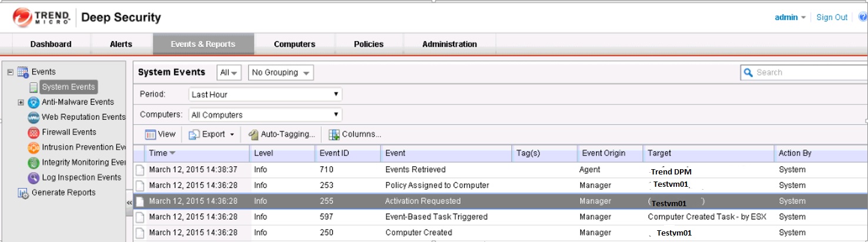The image size is (868, 242).
Task: Click the Firewall Events icon
Action: [x=33, y=133]
